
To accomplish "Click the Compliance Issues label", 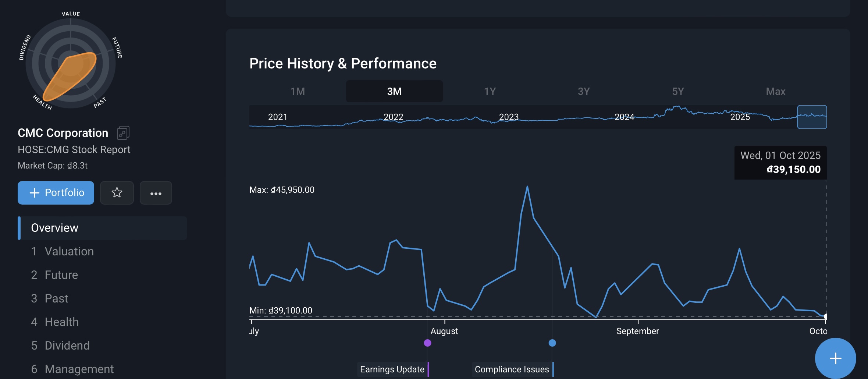I will pyautogui.click(x=512, y=369).
